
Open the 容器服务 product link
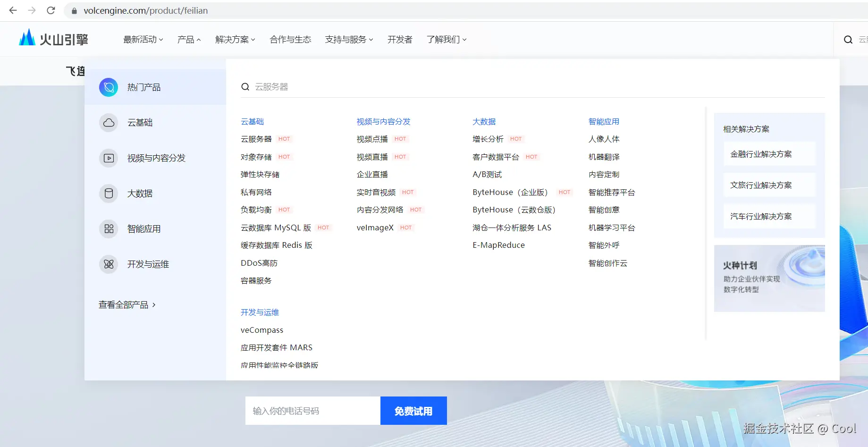[256, 280]
